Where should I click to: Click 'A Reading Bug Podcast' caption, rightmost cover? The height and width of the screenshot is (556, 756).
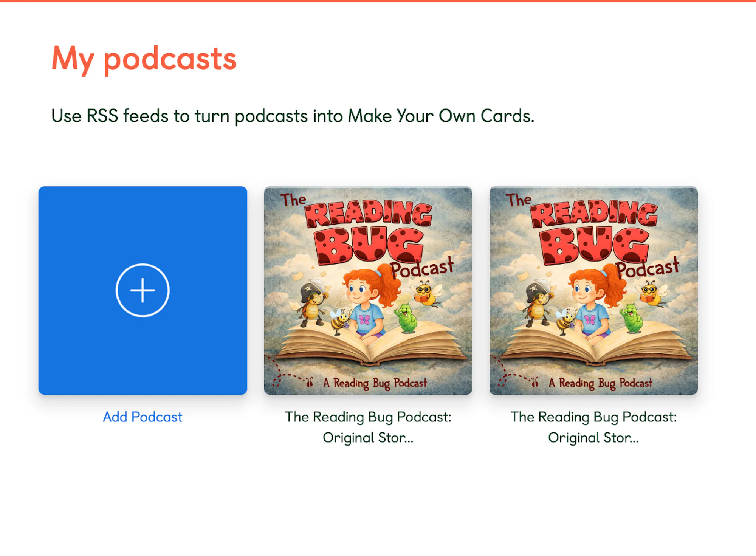pyautogui.click(x=600, y=383)
